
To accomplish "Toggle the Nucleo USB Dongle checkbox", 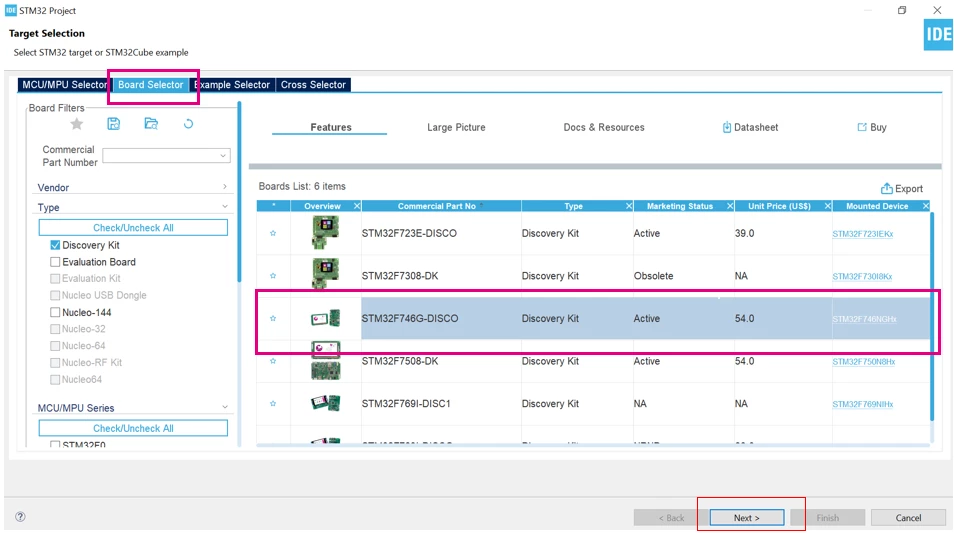I will [x=55, y=296].
